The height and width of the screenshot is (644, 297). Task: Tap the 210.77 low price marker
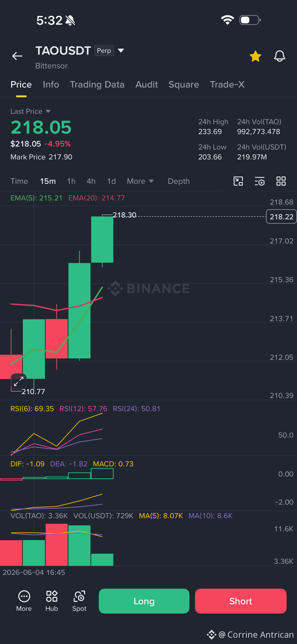point(33,391)
